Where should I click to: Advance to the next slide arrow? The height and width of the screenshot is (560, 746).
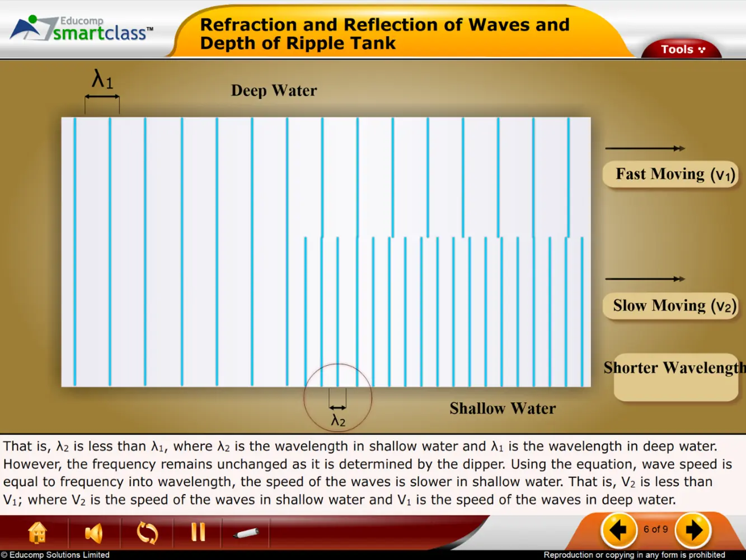pos(693,530)
